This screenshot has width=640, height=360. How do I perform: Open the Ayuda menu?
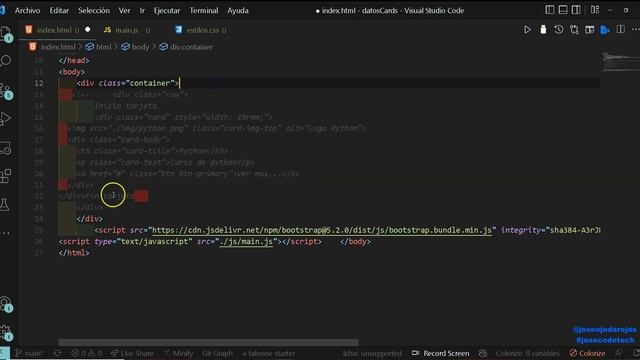click(x=238, y=11)
